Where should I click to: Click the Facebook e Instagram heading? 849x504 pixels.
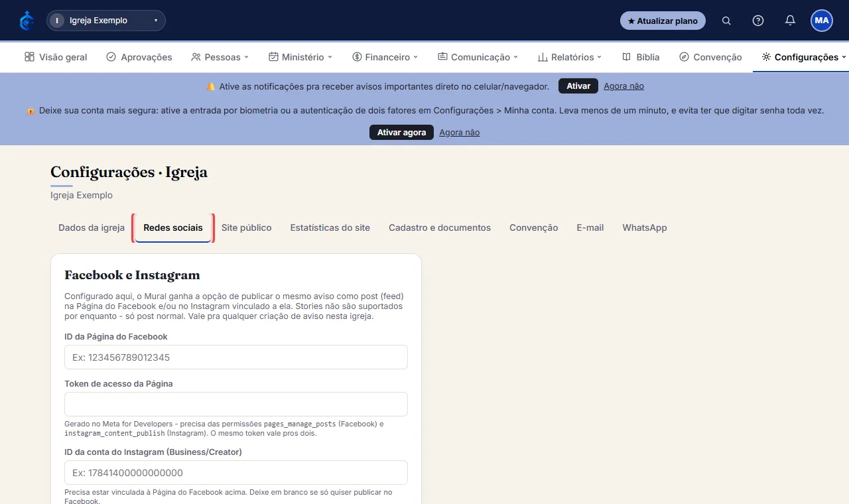tap(132, 275)
